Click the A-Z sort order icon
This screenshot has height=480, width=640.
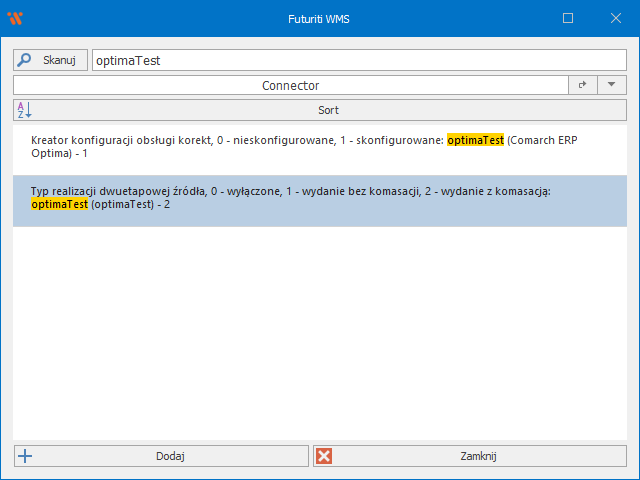pos(25,110)
